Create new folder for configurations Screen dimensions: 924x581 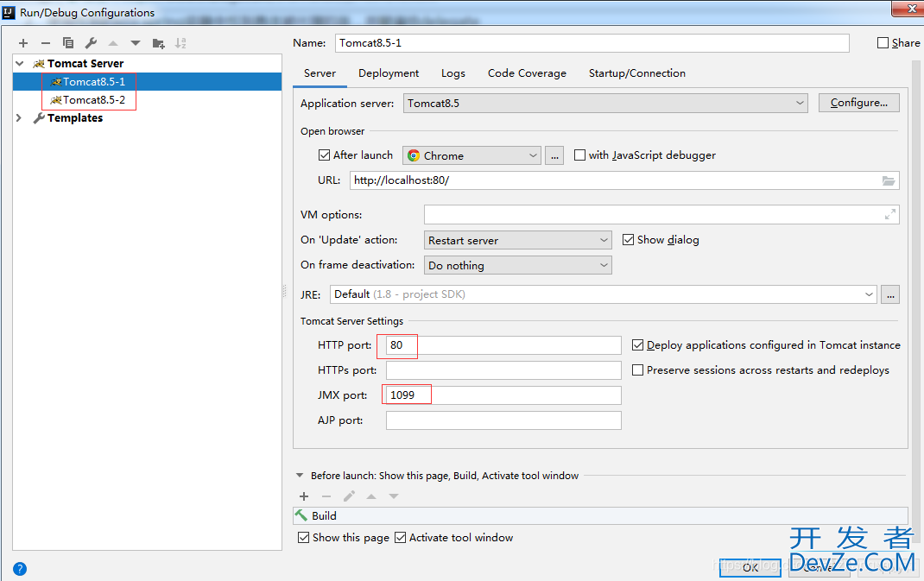point(158,43)
